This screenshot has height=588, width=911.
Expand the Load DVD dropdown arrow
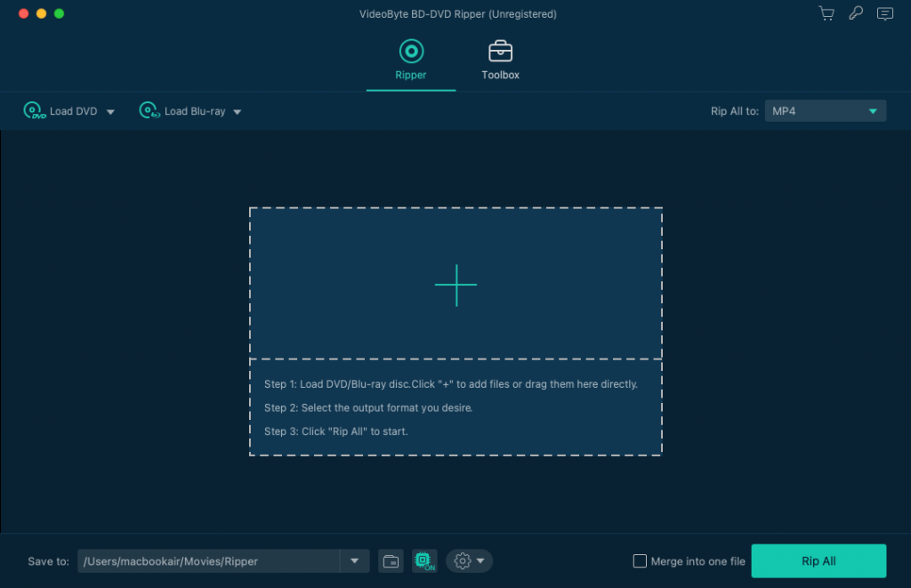pos(110,111)
